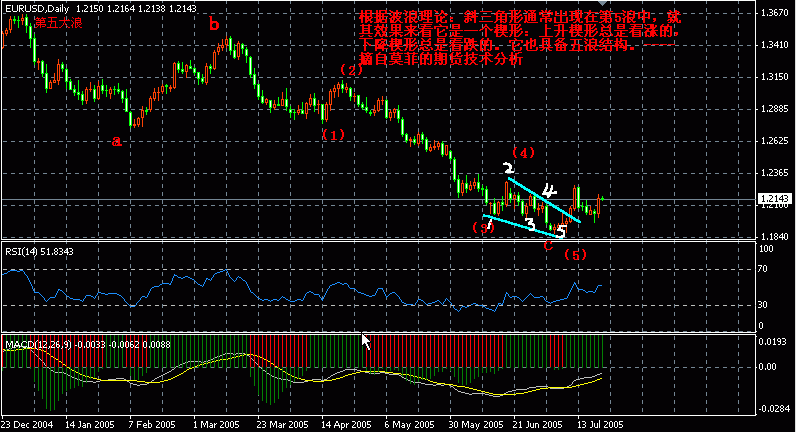Click the red (2) wave label

[351, 70]
